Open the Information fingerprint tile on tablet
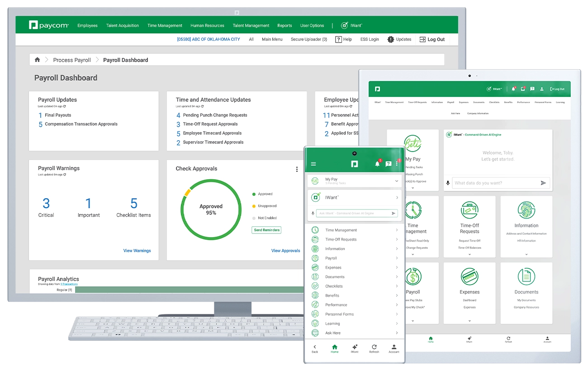Screen dimensions: 588x371 [526, 226]
